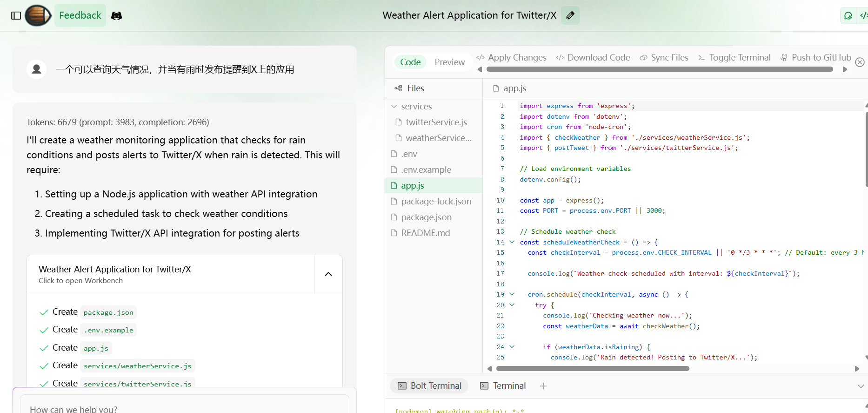The height and width of the screenshot is (413, 868).
Task: Open the round avatar logo
Action: click(x=38, y=15)
